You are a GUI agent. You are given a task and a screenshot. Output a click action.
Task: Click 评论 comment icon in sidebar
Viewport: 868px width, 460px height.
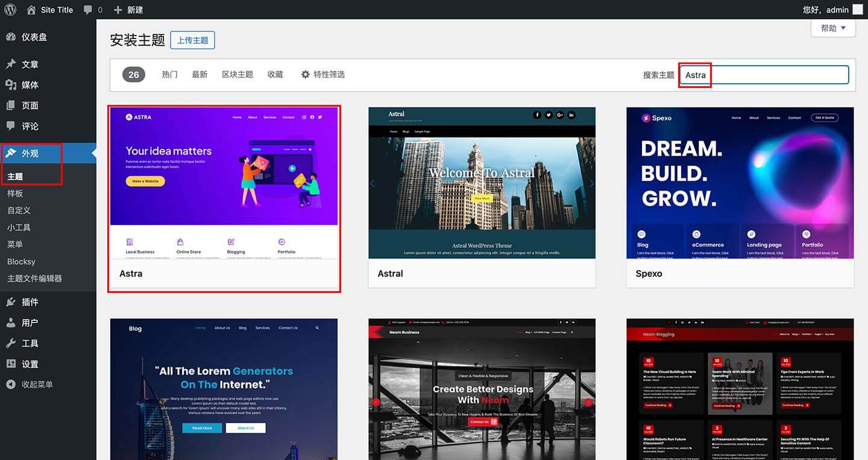[11, 126]
